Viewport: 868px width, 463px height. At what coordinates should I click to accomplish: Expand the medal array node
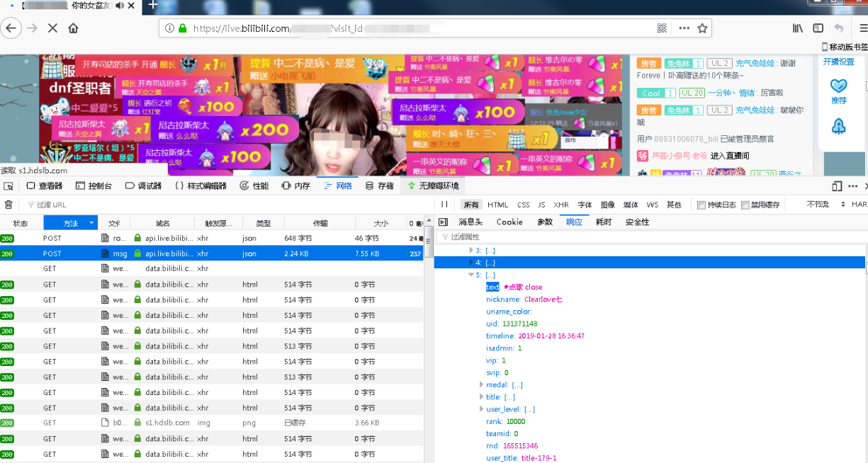[482, 384]
